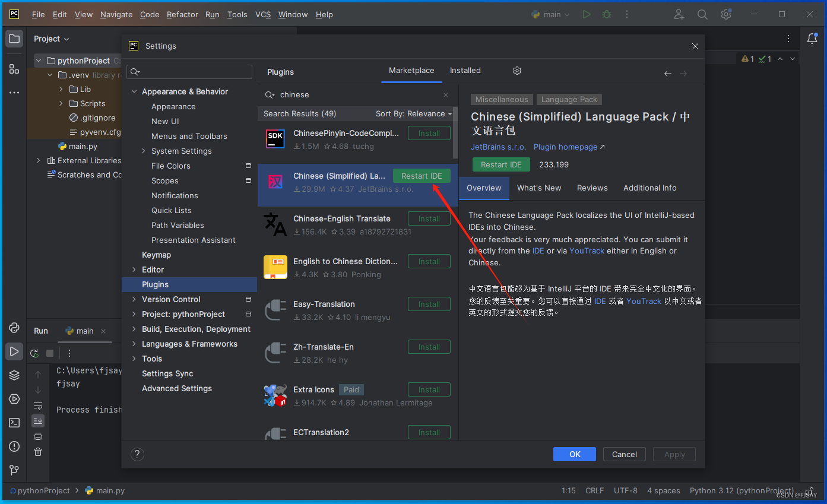The height and width of the screenshot is (504, 827).
Task: Open the Python Console tool icon
Action: pyautogui.click(x=14, y=328)
